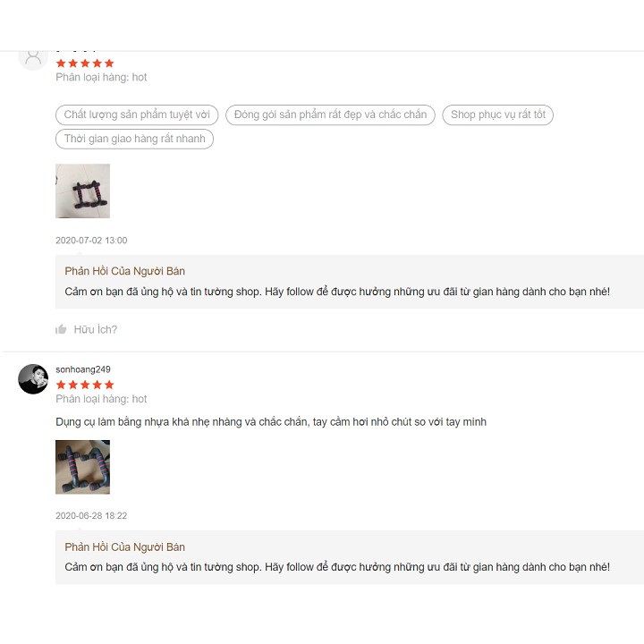
Task: Open the review photo dated 2020-07-02
Action: (x=82, y=191)
